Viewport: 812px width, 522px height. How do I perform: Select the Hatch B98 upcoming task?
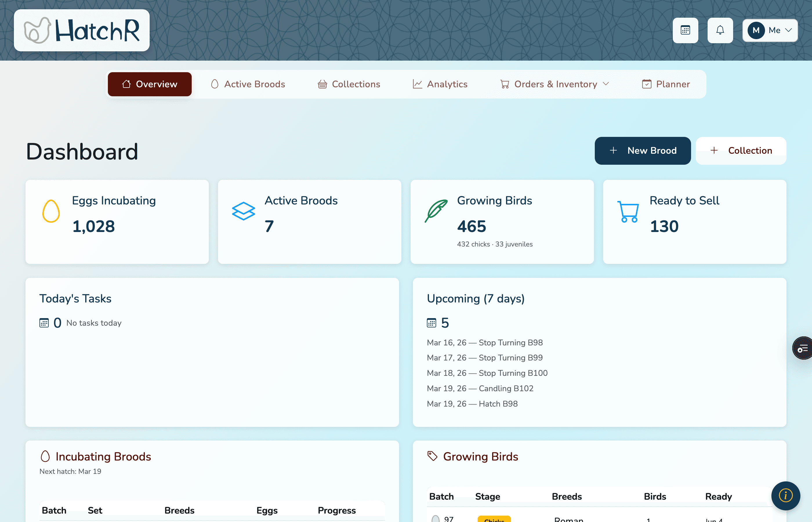(472, 404)
